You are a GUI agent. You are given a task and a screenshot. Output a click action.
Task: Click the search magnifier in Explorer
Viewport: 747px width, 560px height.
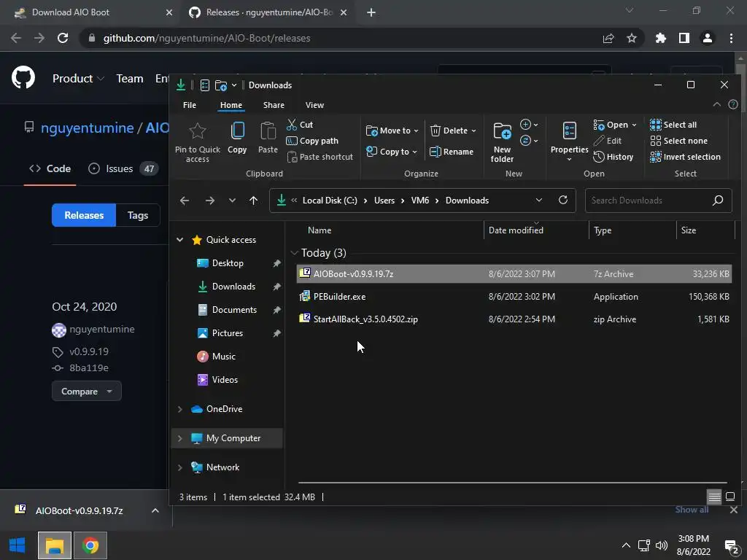(x=718, y=201)
